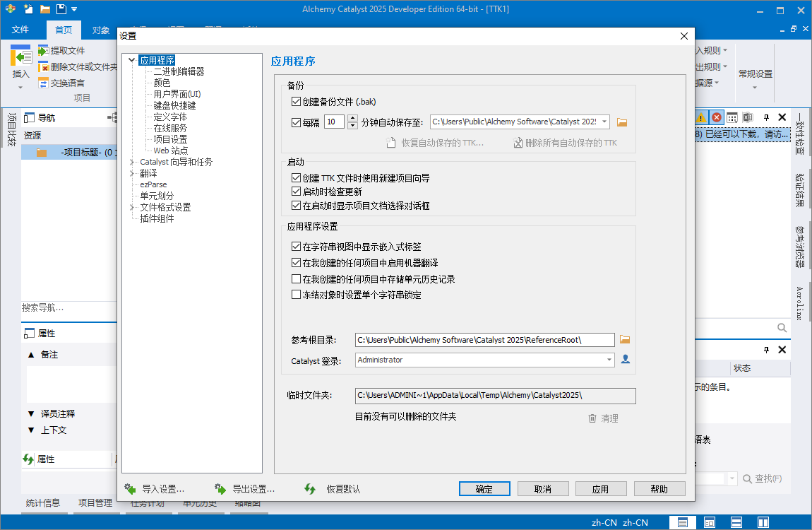Image resolution: width=812 pixels, height=530 pixels.
Task: Open the Catalyst 登录 Administrator dropdown
Action: point(609,360)
